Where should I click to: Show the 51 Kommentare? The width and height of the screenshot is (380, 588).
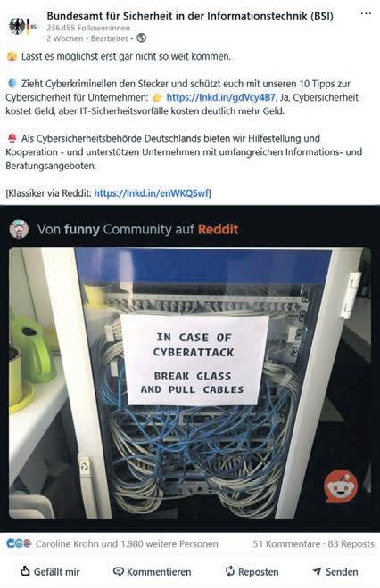(286, 543)
